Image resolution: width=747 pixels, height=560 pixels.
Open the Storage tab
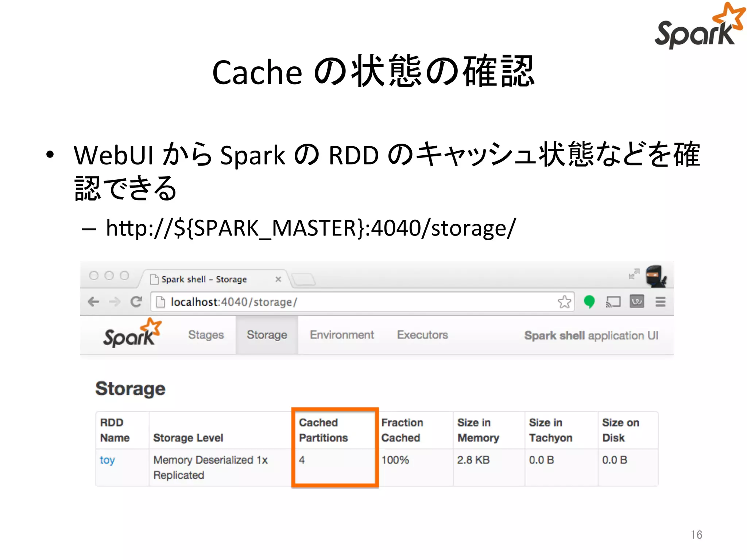(x=267, y=335)
